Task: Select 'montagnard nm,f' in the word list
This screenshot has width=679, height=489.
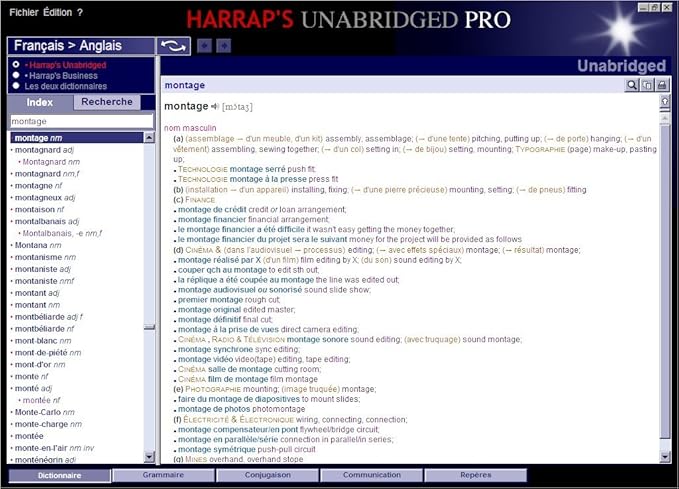Action: click(x=47, y=174)
